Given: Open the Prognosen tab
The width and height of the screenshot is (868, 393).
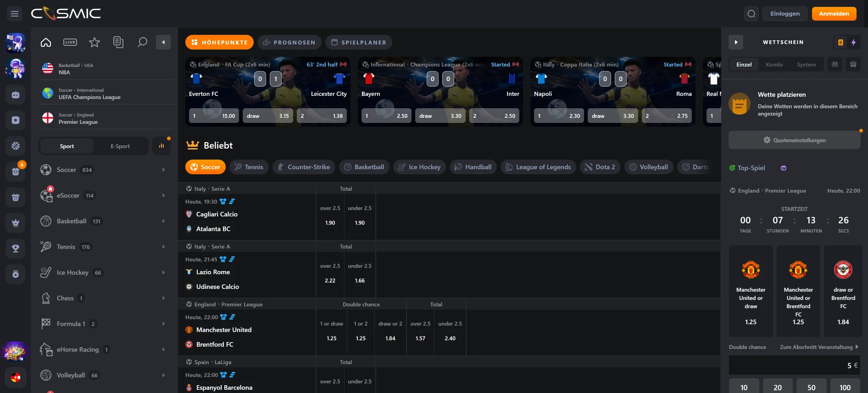Looking at the screenshot, I should 289,42.
